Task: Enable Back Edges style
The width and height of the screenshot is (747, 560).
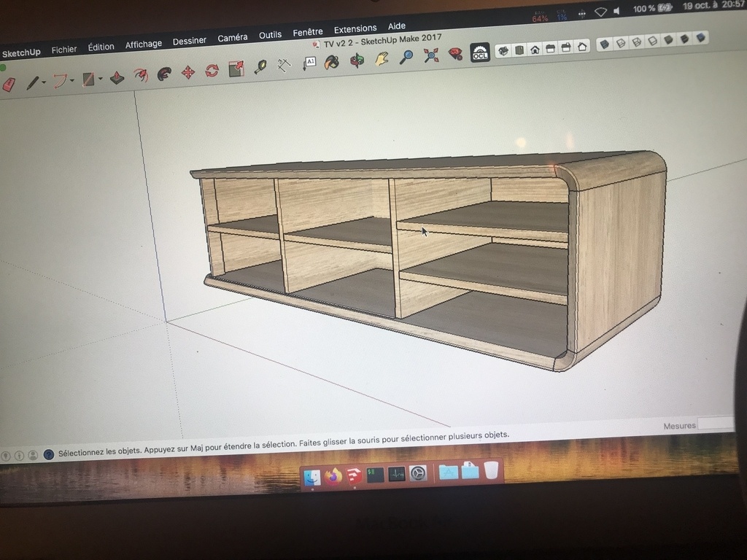Action: (x=621, y=43)
